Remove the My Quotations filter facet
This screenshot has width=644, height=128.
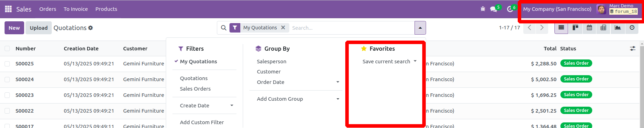tap(283, 28)
